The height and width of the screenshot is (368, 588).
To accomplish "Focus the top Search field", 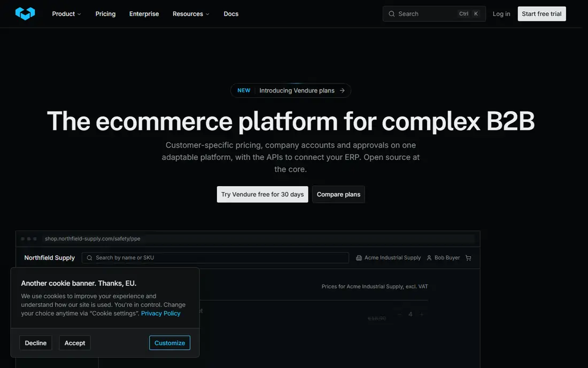I will point(434,14).
